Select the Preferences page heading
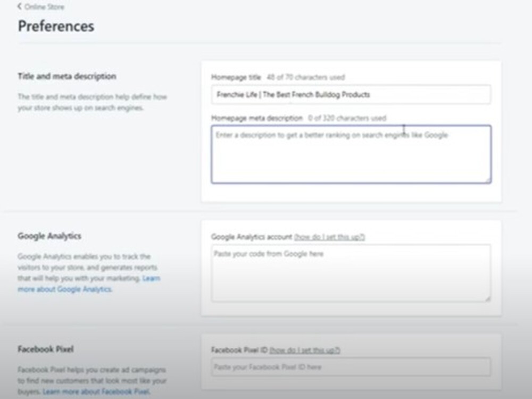532x399 pixels. tap(55, 26)
